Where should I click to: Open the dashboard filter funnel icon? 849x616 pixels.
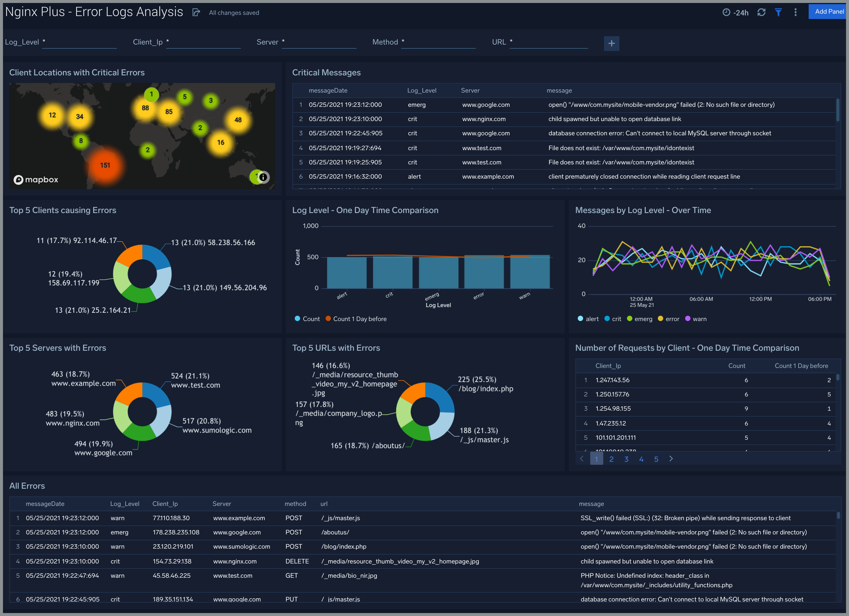779,12
